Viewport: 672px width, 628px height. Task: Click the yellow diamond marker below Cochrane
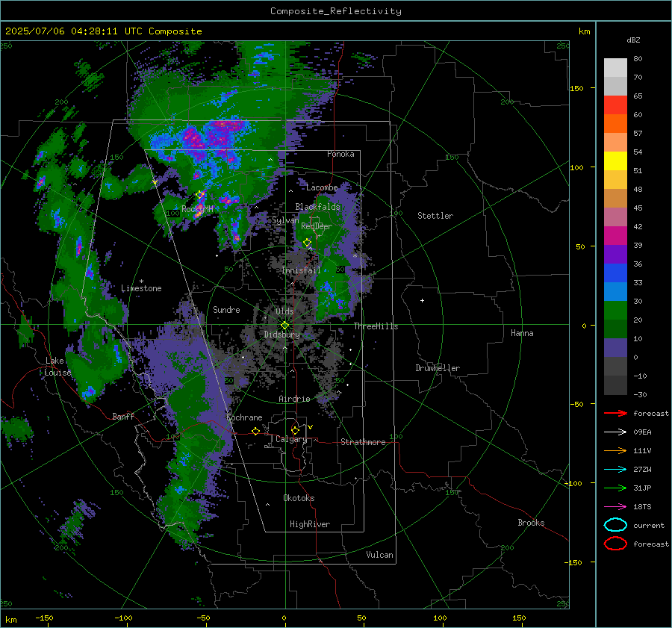pyautogui.click(x=256, y=431)
